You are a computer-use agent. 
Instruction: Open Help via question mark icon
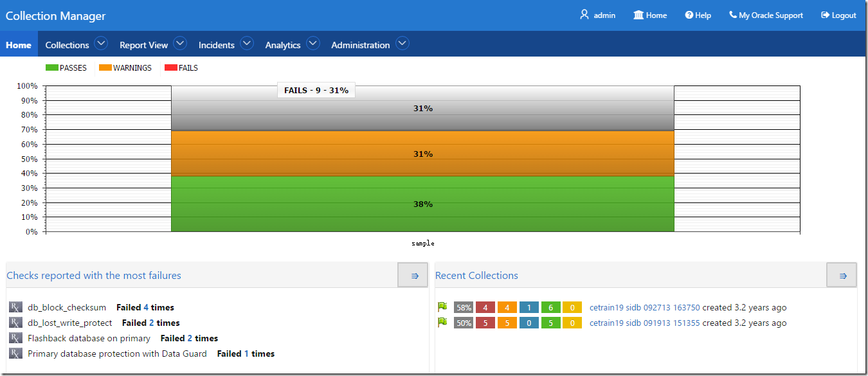coord(689,15)
